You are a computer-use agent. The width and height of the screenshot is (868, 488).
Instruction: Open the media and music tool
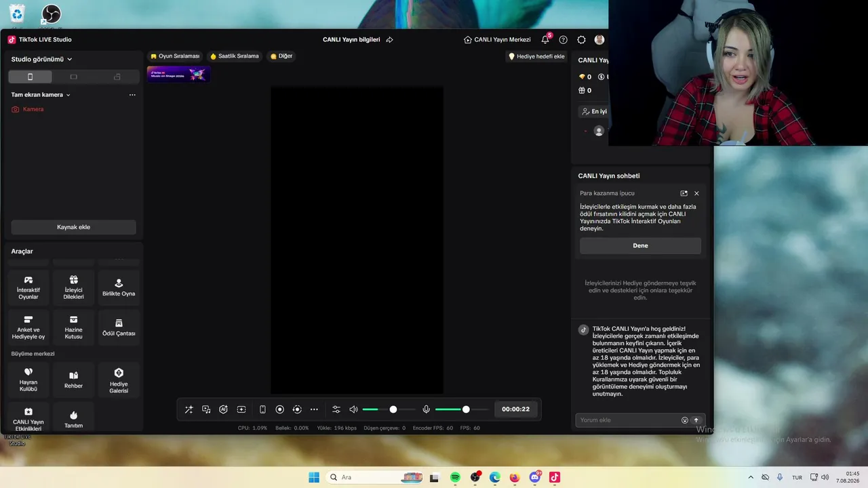click(206, 409)
